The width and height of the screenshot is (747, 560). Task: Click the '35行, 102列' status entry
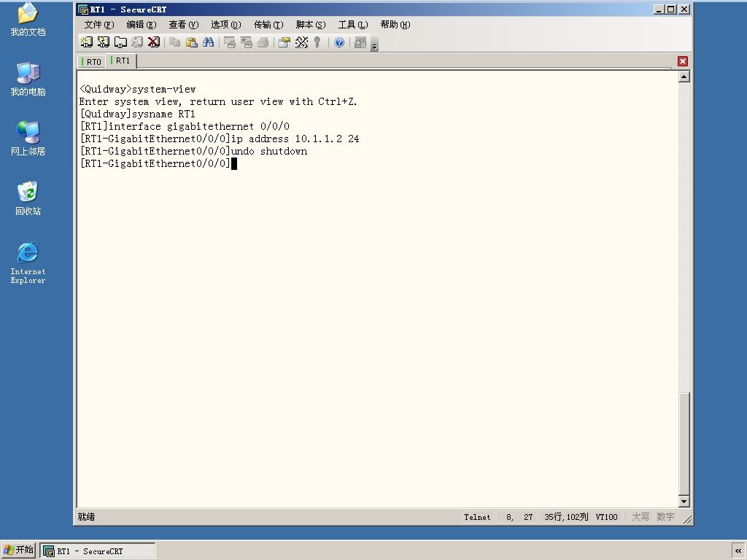coord(566,517)
